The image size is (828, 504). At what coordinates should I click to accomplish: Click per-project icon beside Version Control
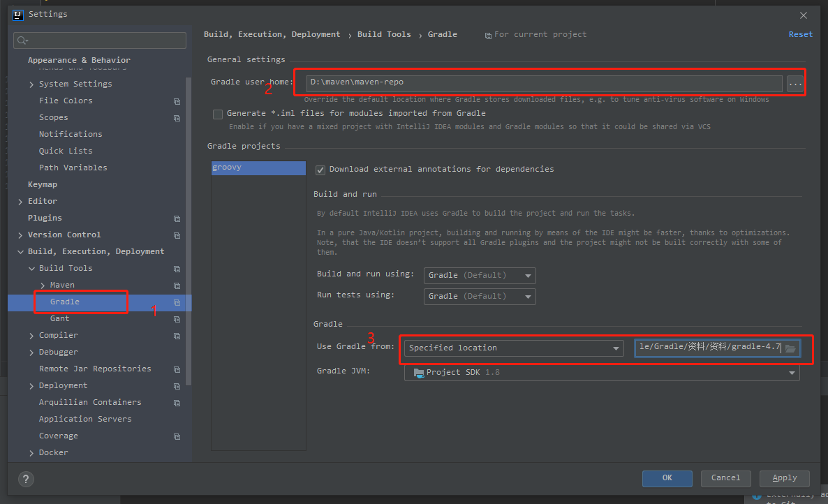coord(177,235)
